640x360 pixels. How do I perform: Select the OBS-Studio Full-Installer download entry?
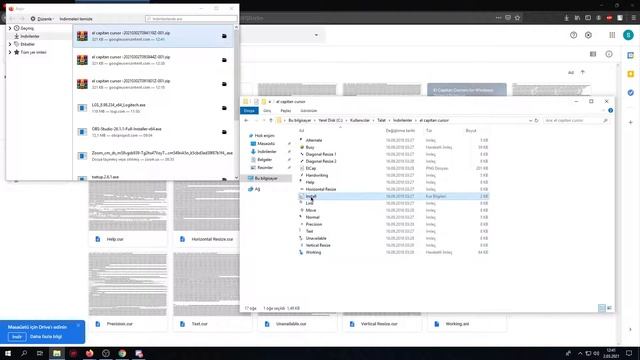(153, 132)
